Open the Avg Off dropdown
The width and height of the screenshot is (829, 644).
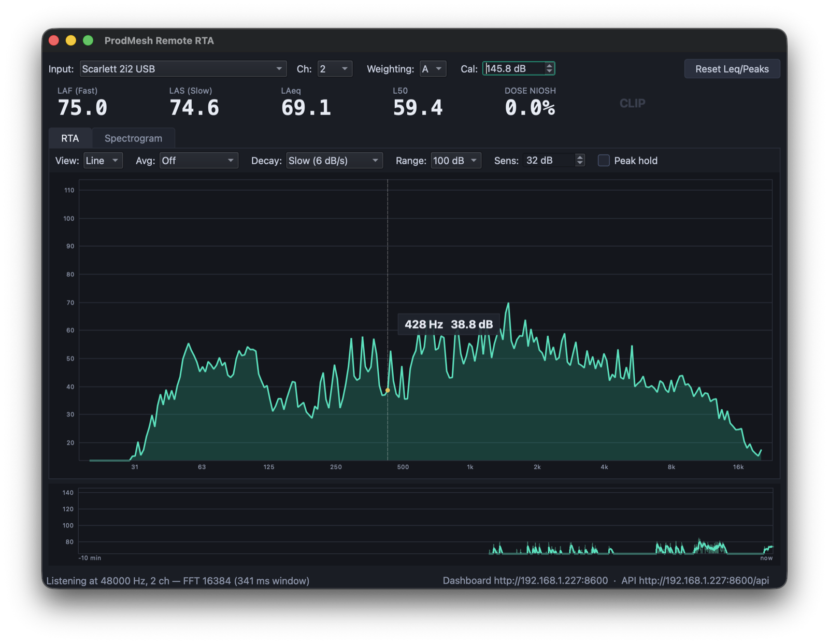[198, 161]
